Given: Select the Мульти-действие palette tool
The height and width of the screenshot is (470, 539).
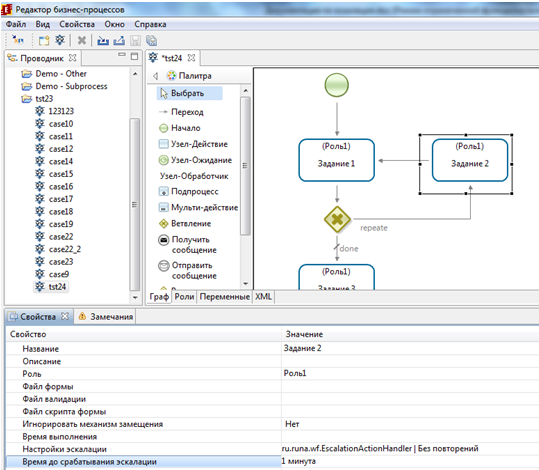Looking at the screenshot, I should pyautogui.click(x=198, y=207).
